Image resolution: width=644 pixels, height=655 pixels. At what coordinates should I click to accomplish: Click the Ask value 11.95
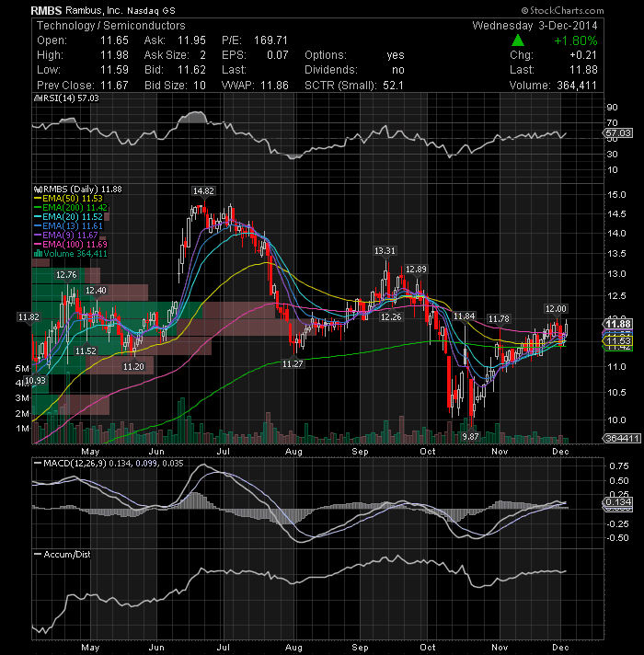pyautogui.click(x=191, y=40)
